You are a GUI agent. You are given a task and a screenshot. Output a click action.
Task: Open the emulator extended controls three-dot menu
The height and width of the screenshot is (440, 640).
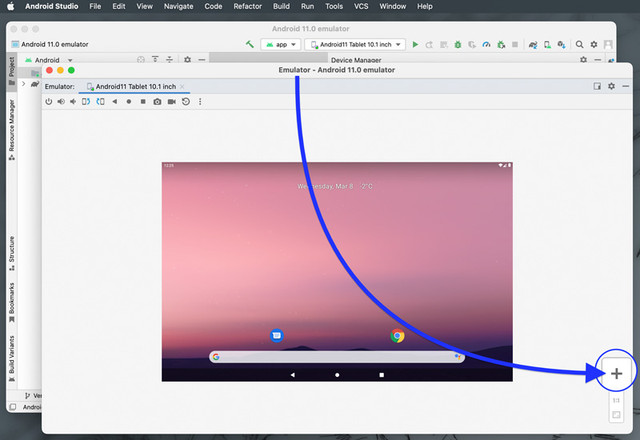tap(200, 102)
